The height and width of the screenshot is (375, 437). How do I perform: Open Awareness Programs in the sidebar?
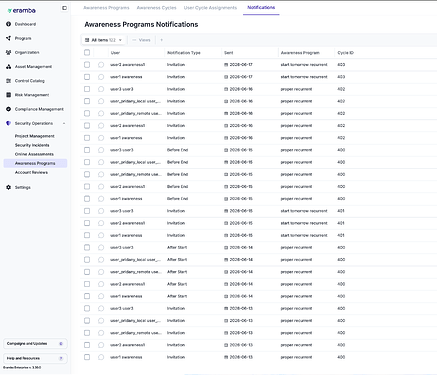[35, 163]
